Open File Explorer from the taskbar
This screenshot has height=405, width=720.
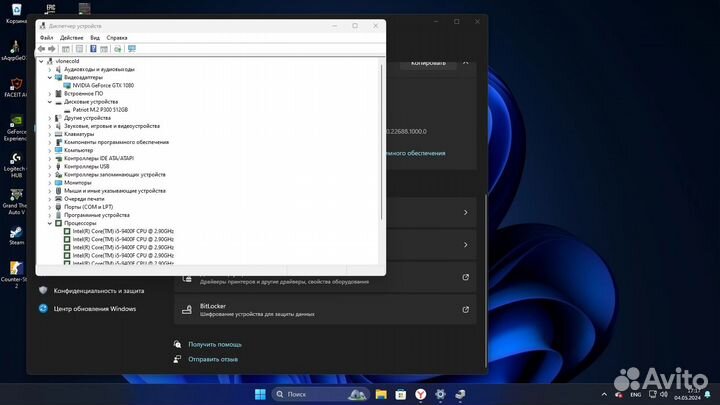[381, 394]
